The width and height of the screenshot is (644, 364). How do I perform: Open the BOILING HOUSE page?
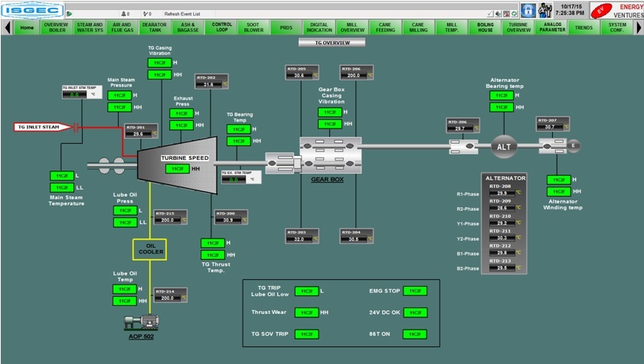tap(485, 28)
